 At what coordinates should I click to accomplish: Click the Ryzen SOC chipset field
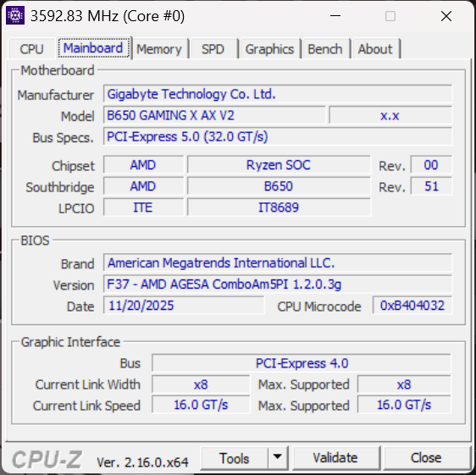click(x=279, y=165)
